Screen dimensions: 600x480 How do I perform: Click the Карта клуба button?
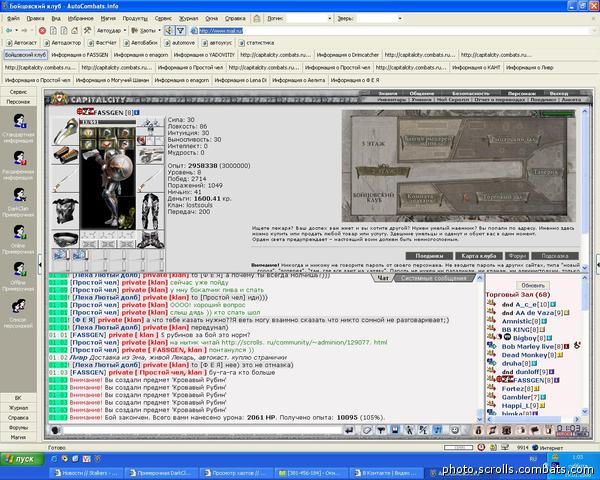coord(479,256)
